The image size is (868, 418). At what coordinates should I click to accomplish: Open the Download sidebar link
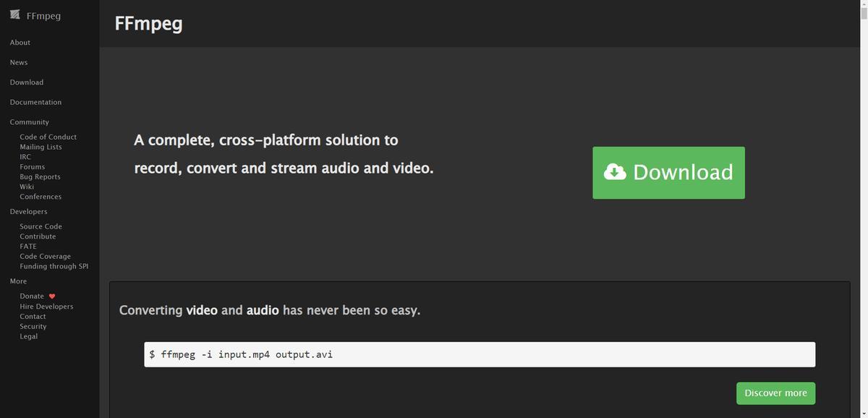pyautogui.click(x=27, y=82)
